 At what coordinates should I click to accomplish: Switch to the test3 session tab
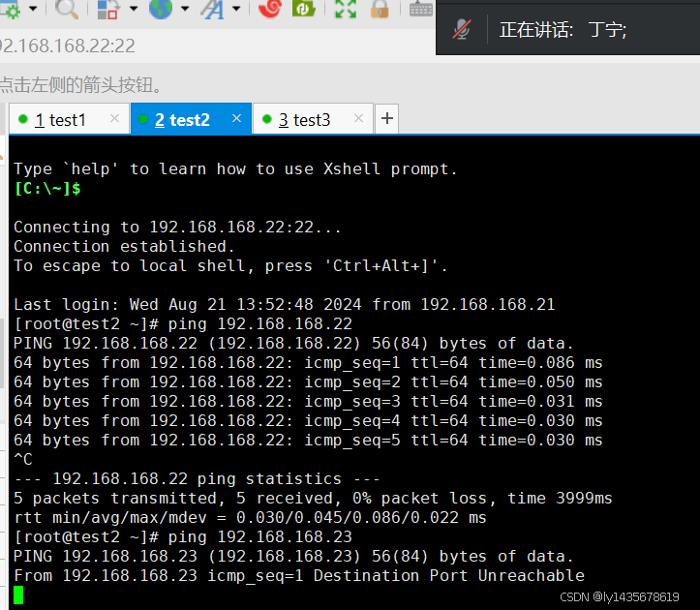(x=304, y=119)
